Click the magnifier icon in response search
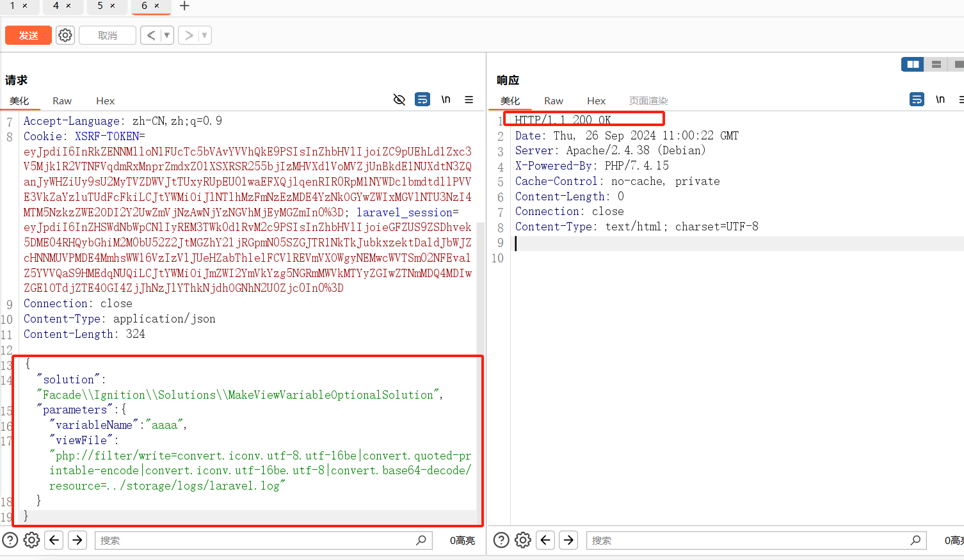The height and width of the screenshot is (560, 964). [916, 540]
